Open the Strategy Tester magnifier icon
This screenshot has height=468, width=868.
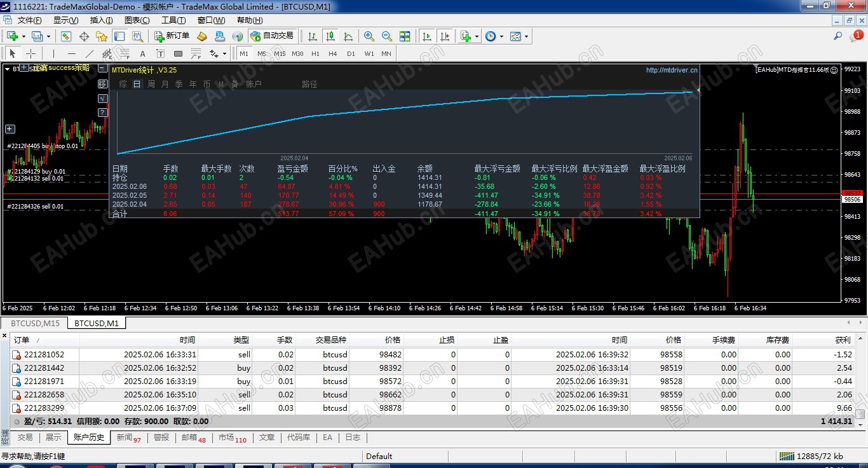pos(137,36)
